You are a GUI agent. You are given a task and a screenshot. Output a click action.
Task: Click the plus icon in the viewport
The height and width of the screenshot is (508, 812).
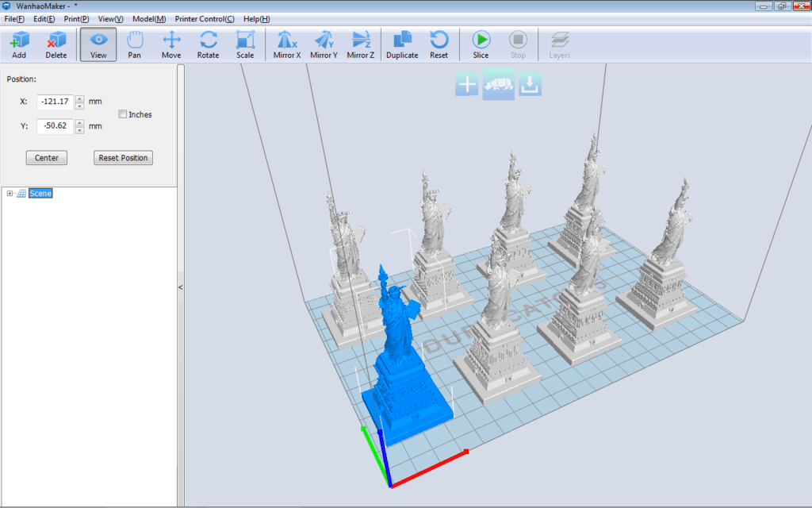(466, 84)
